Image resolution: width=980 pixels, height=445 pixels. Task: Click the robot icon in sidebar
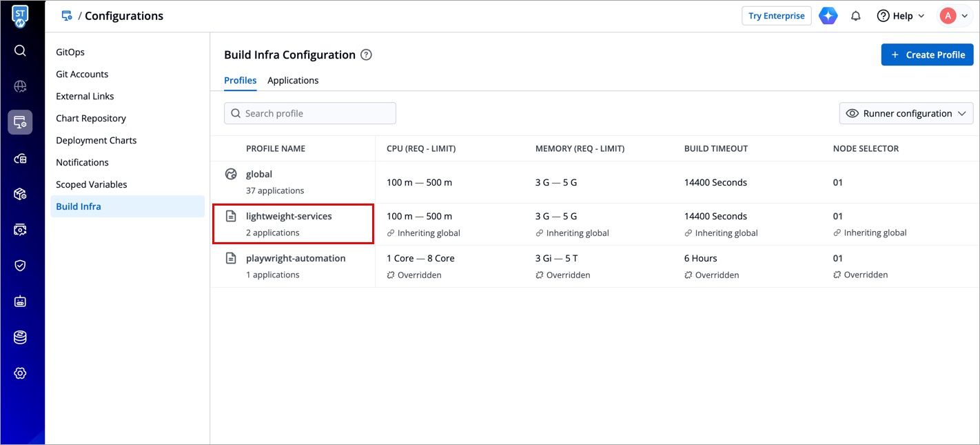pos(20,301)
